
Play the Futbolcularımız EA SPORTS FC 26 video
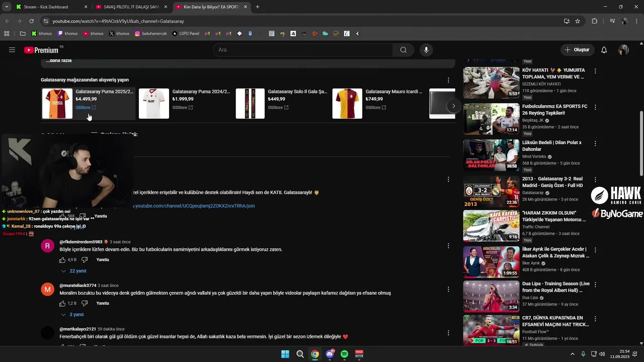(x=491, y=119)
